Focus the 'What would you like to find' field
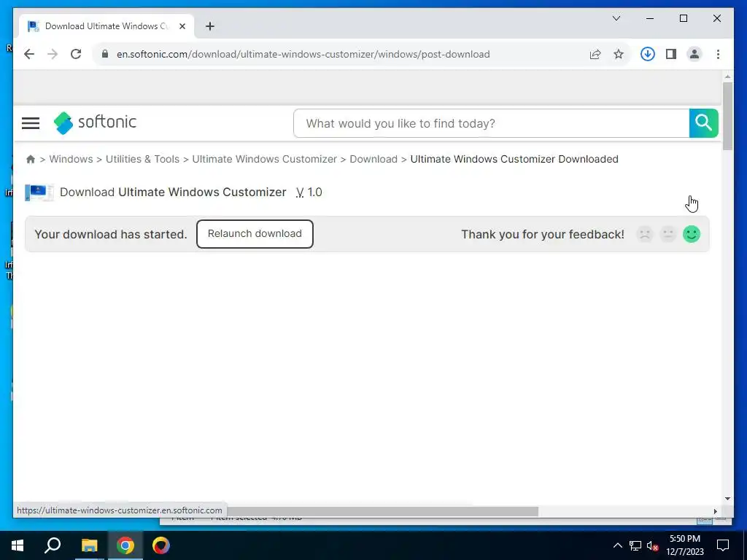The image size is (747, 560). [x=491, y=123]
